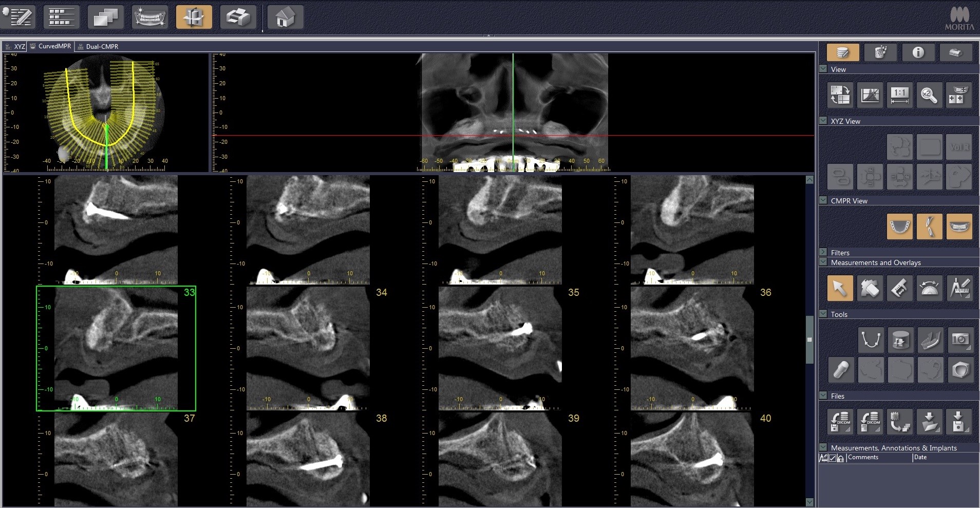Screen dimensions: 980x508
Task: Toggle the cross-section CMPR view button
Action: [x=929, y=227]
